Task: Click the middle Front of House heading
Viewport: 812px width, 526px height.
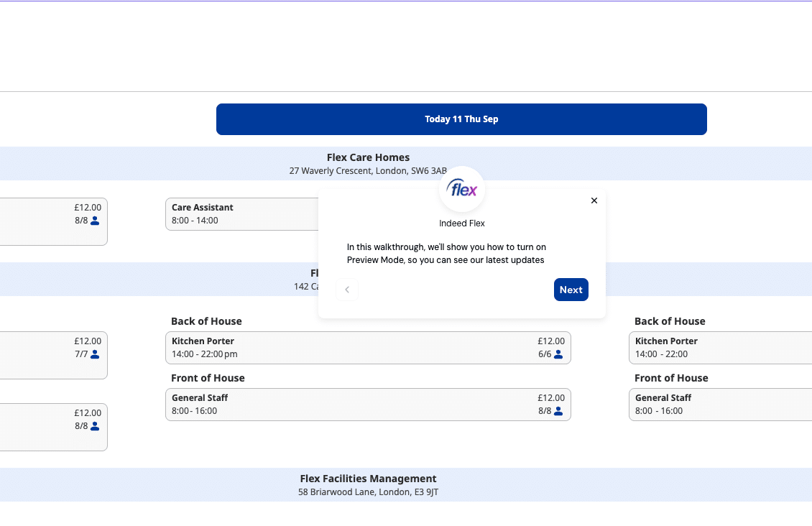Action: 208,378
